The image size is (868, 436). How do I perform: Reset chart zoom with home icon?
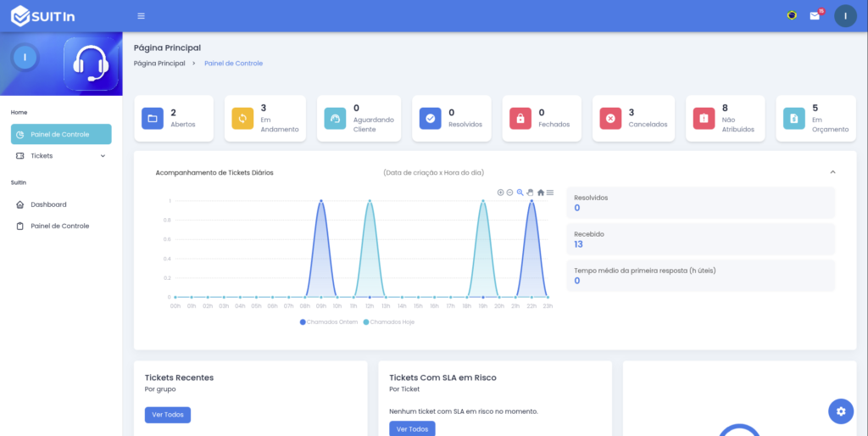click(x=541, y=193)
